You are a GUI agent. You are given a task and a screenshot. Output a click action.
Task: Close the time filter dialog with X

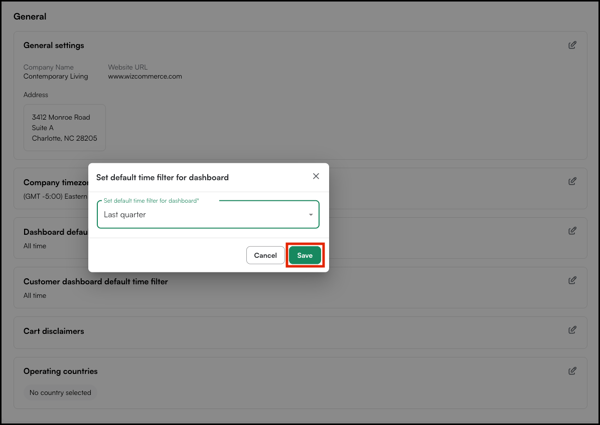click(316, 176)
